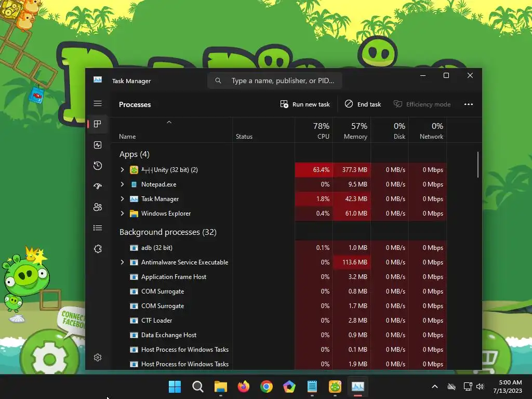Select the CTF Loader process row
The width and height of the screenshot is (532, 399).
click(278, 320)
